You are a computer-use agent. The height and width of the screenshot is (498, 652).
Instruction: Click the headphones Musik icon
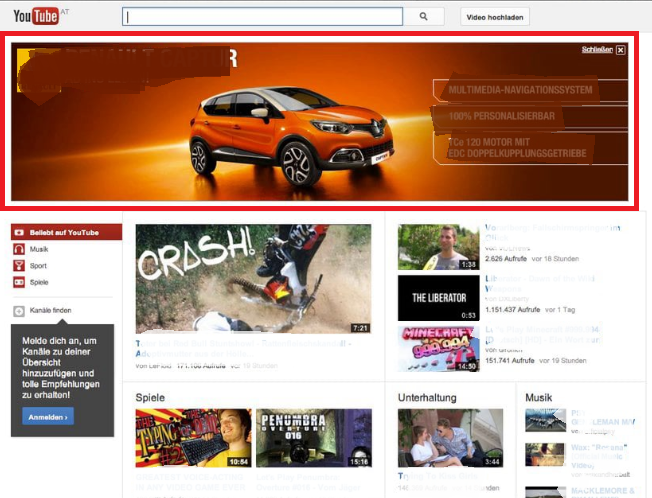[x=19, y=249]
